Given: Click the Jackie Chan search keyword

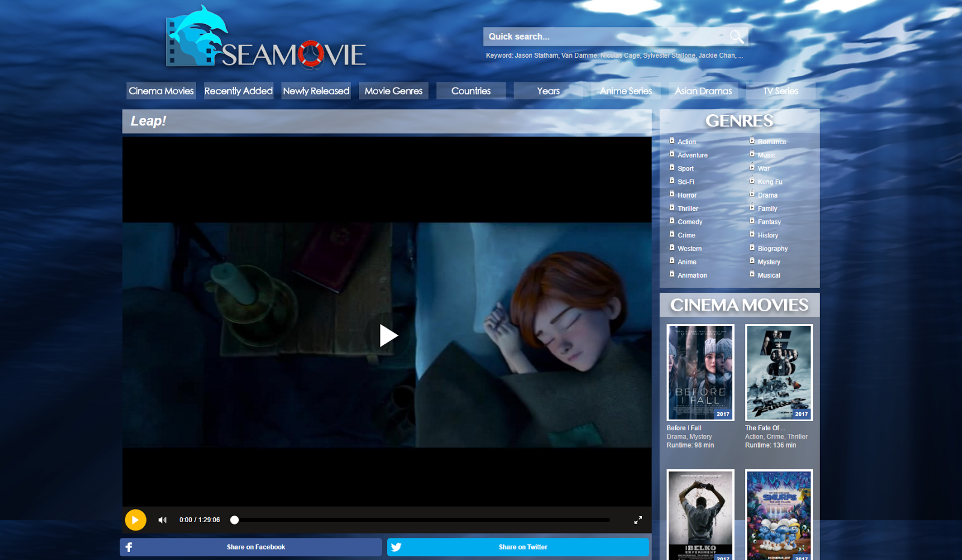Looking at the screenshot, I should 717,55.
